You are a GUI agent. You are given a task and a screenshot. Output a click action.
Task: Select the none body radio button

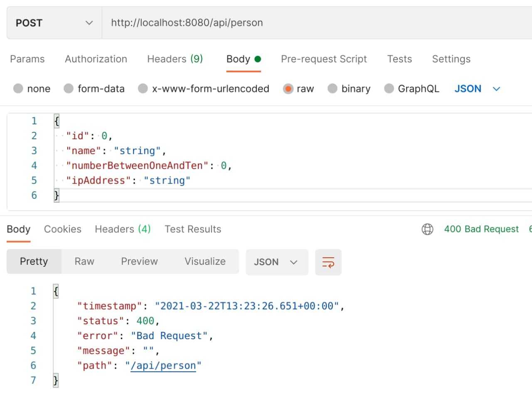pyautogui.click(x=18, y=89)
